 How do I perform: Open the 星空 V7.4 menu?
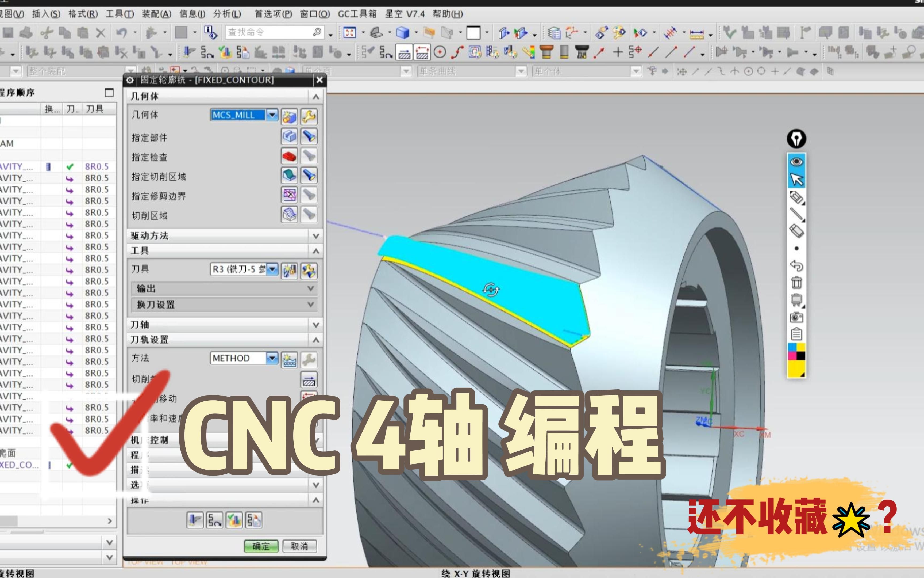[x=405, y=14]
